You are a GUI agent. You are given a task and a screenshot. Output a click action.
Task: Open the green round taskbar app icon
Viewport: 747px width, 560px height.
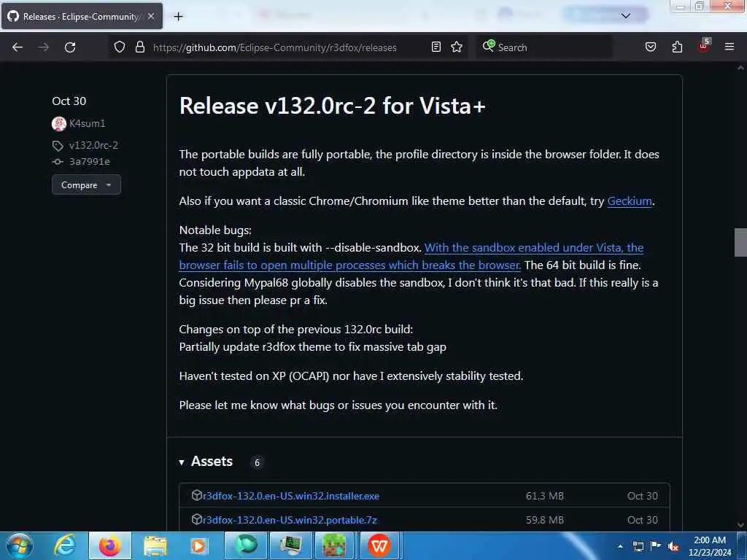[246, 545]
